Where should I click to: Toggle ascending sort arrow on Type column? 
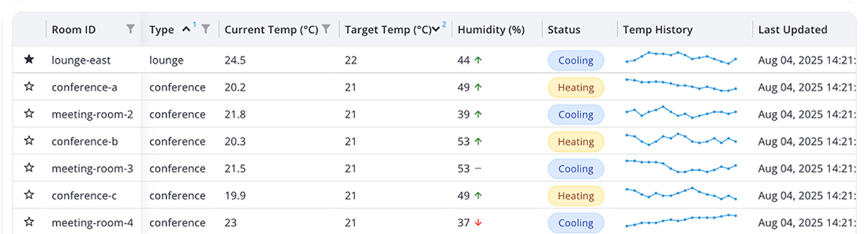click(x=186, y=29)
